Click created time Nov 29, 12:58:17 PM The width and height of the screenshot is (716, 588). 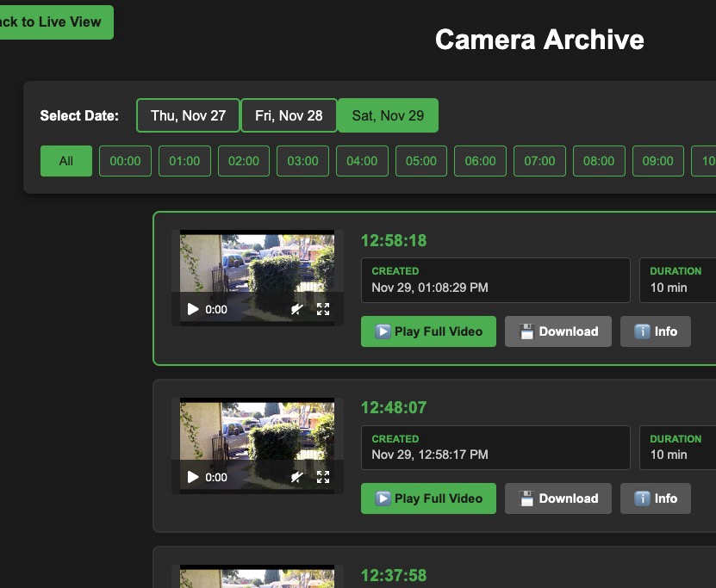(x=430, y=455)
